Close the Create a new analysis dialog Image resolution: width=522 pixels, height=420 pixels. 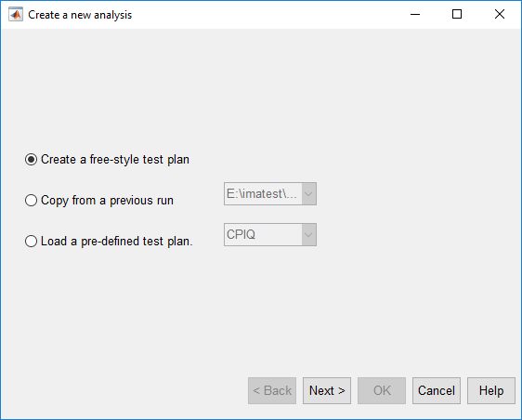tap(500, 14)
